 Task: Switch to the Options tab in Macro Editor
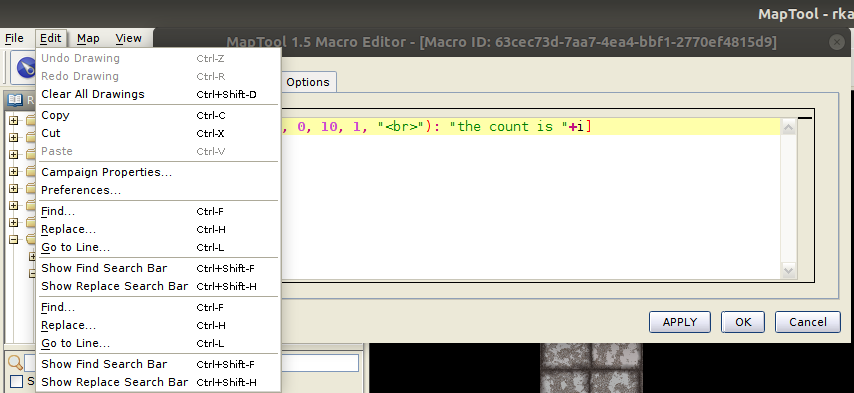tap(308, 82)
